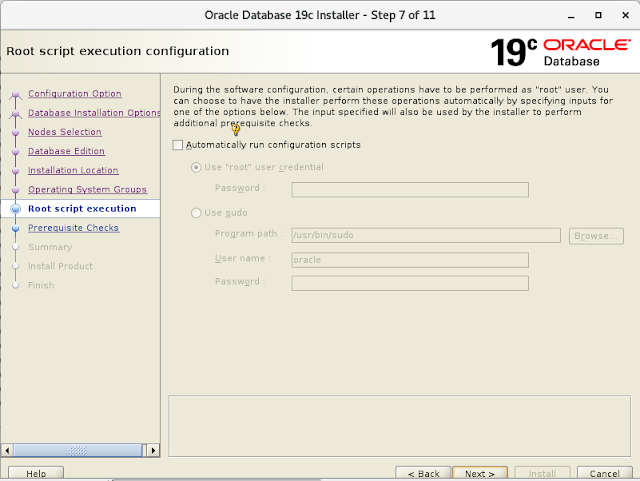Click the Prerequisite Checks step bullet icon

(16, 228)
